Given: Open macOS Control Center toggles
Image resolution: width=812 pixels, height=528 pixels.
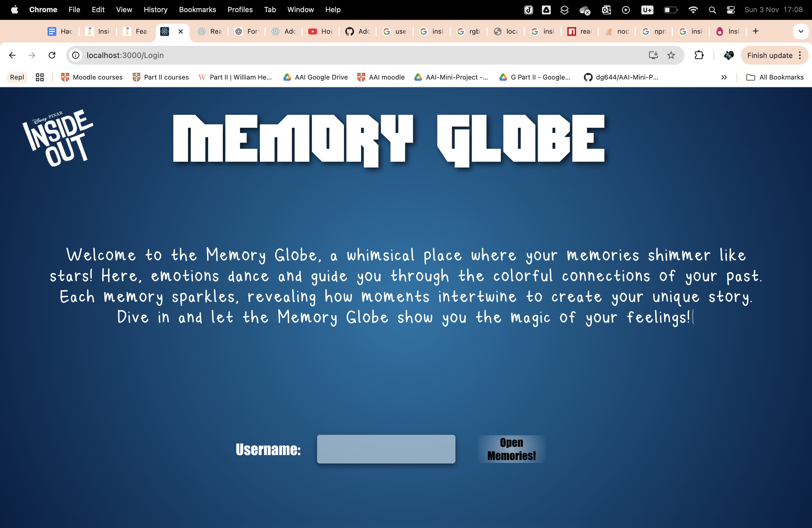Looking at the screenshot, I should tap(731, 10).
